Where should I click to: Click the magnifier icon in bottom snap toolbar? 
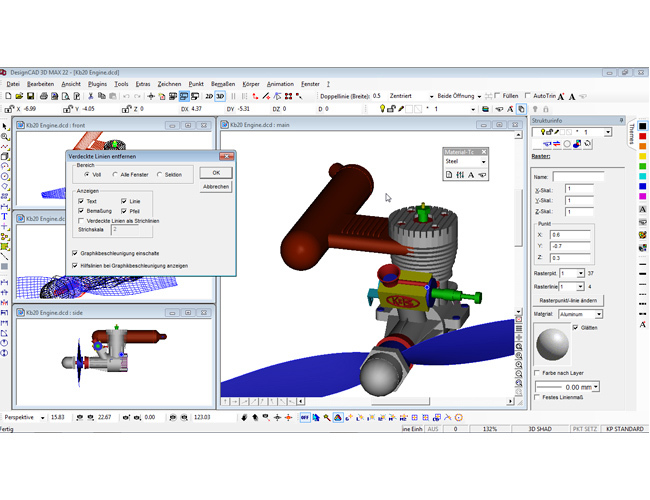327,417
